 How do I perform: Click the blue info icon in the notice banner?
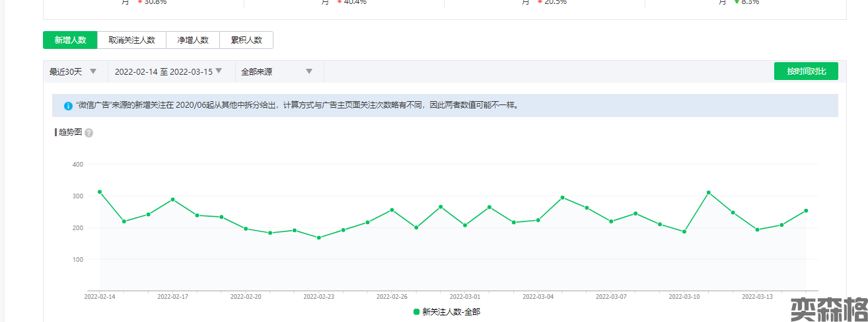tap(68, 106)
